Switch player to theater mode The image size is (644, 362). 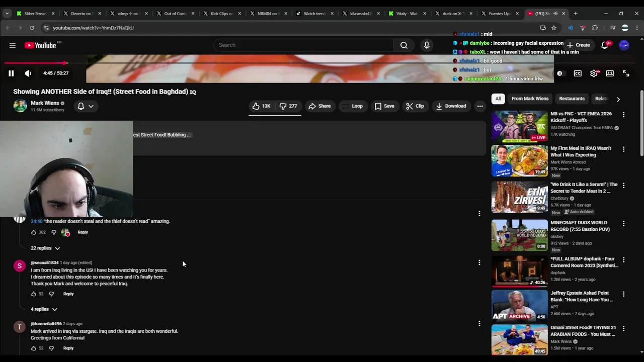pyautogui.click(x=610, y=73)
